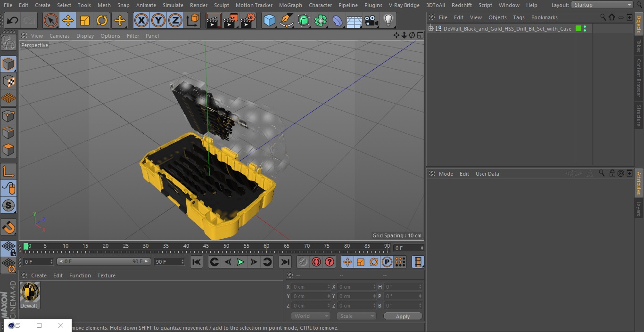
Task: Add a Cube primitive object
Action: coord(269,20)
